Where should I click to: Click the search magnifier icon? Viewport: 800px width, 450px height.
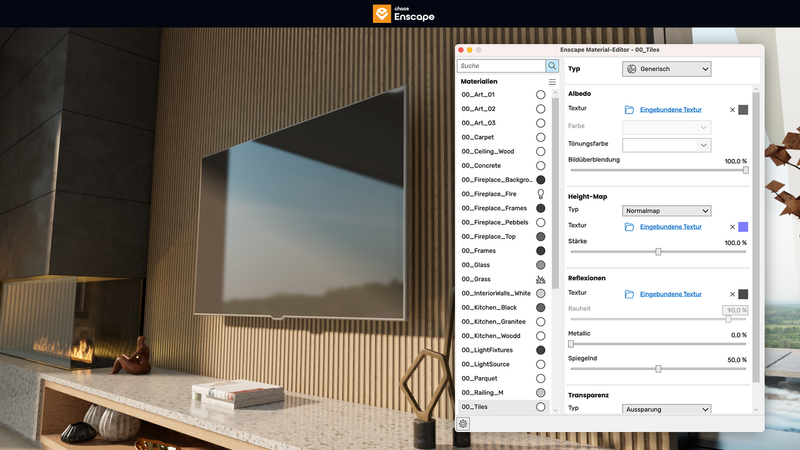(x=552, y=66)
